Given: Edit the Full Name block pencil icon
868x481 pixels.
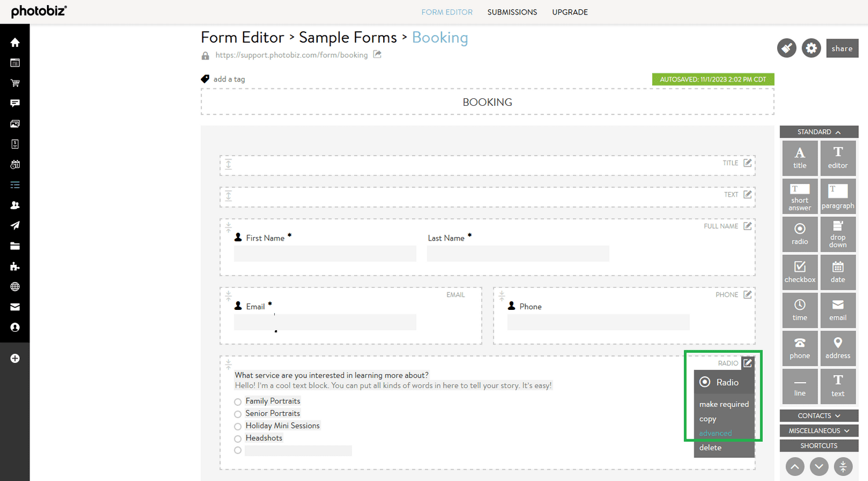Looking at the screenshot, I should (748, 226).
